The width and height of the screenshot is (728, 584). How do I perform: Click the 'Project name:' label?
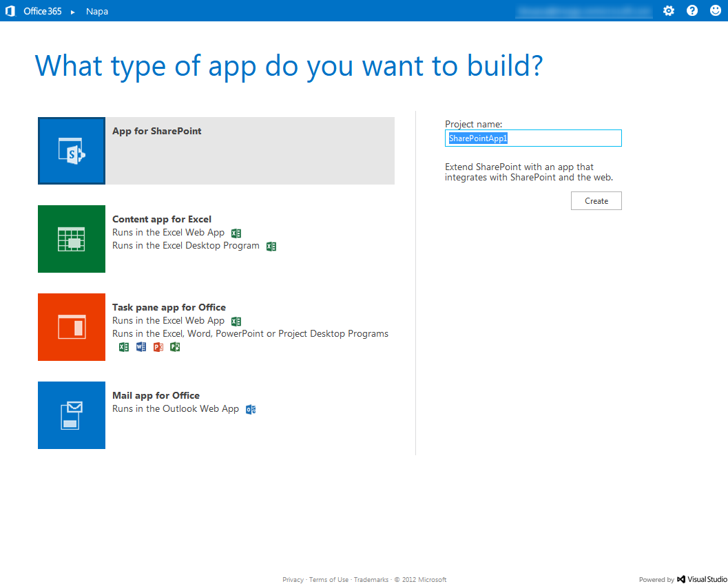point(474,124)
